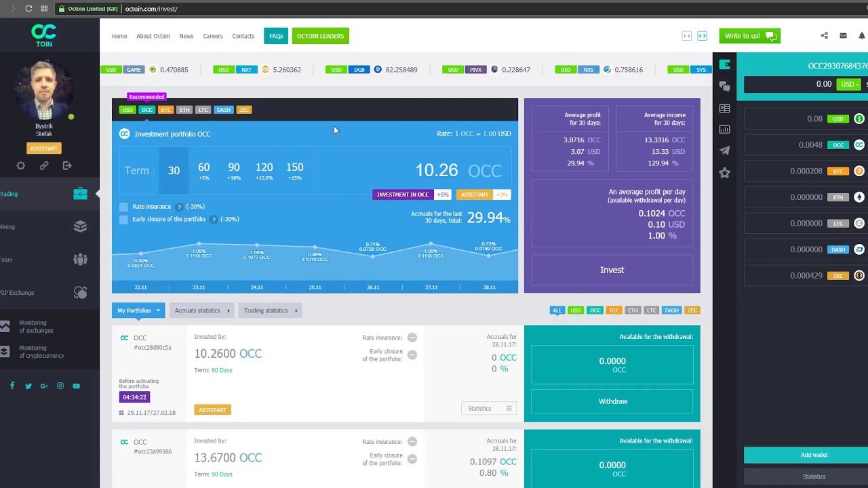Image resolution: width=868 pixels, height=488 pixels.
Task: Open the paper plane telegram icon
Action: coord(725,150)
